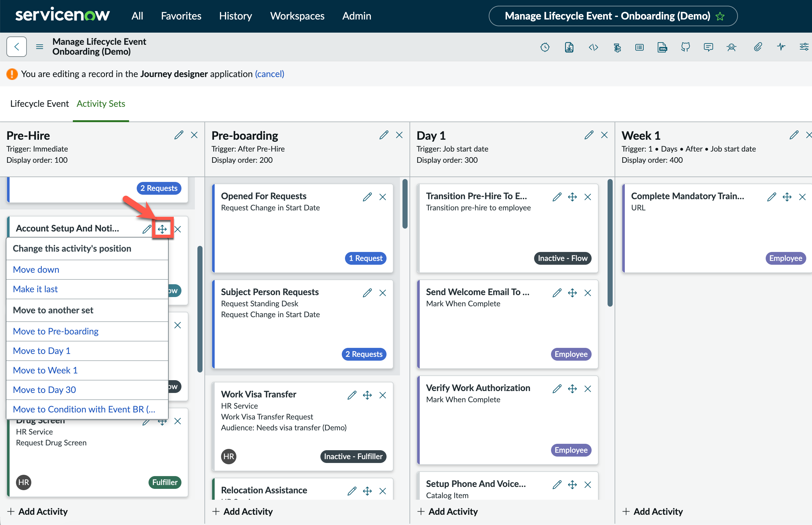Open attachments with the paperclip icon
812x525 pixels.
pyautogui.click(x=757, y=47)
